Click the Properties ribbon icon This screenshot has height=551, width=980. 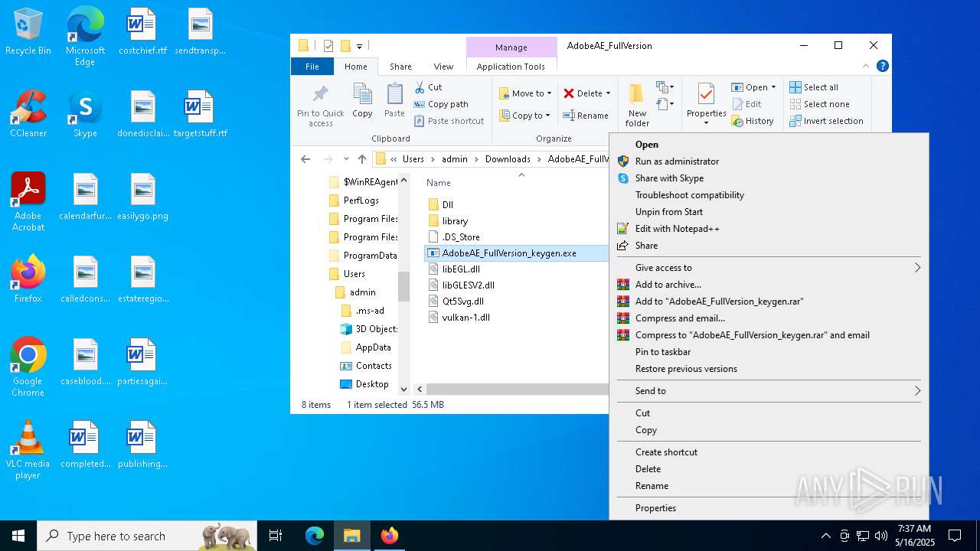pyautogui.click(x=706, y=94)
